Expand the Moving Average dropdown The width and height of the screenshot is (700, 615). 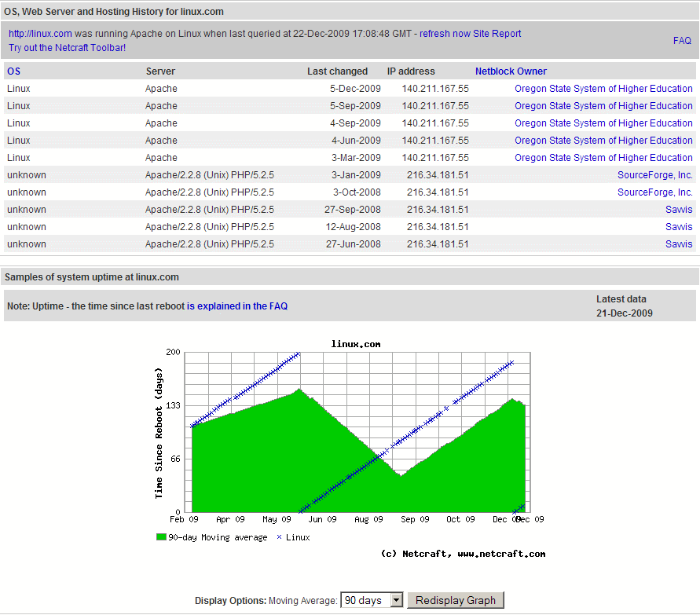click(396, 600)
